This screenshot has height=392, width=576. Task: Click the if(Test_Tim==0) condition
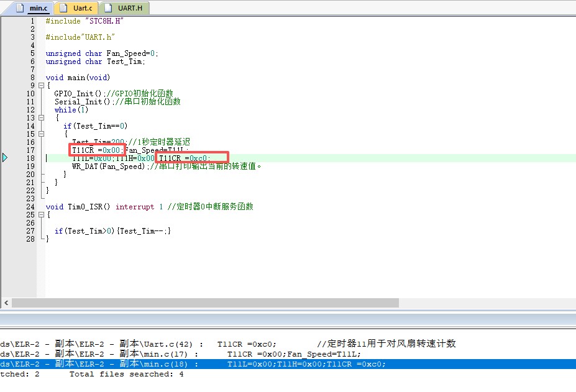click(x=95, y=126)
